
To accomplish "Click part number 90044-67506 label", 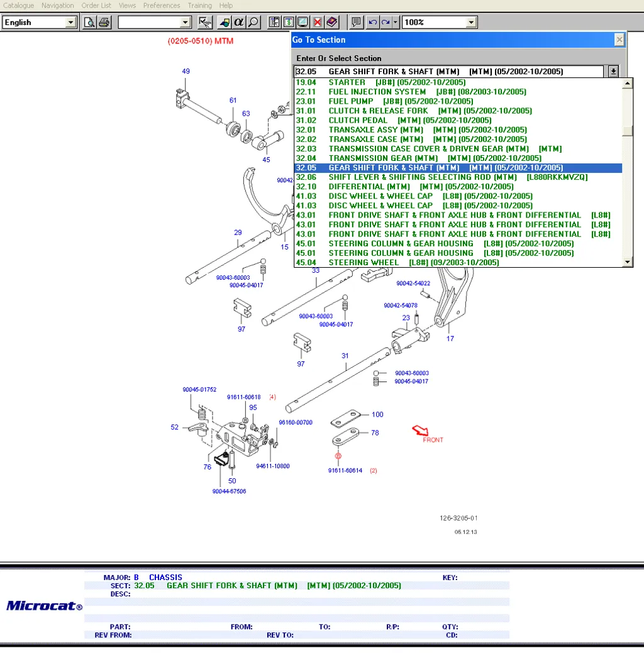I will pyautogui.click(x=230, y=491).
